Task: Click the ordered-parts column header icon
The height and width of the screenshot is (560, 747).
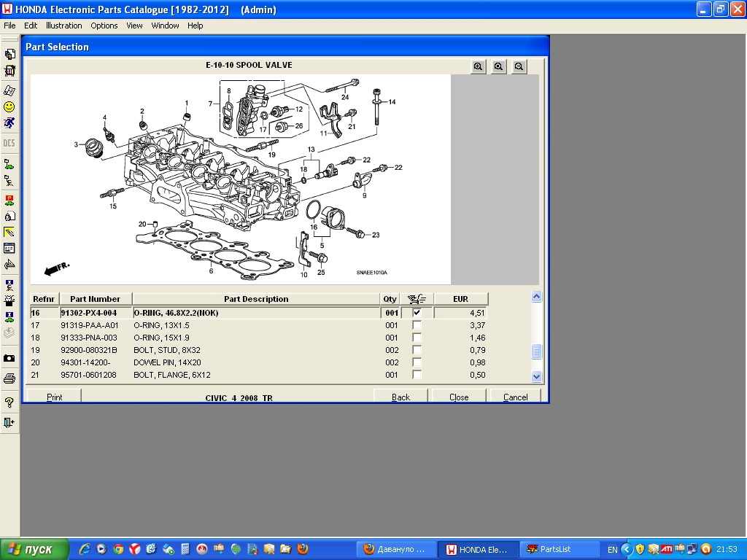Action: click(x=417, y=299)
